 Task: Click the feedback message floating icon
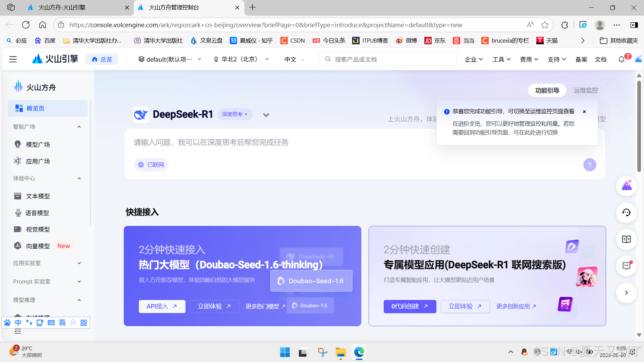click(x=626, y=266)
